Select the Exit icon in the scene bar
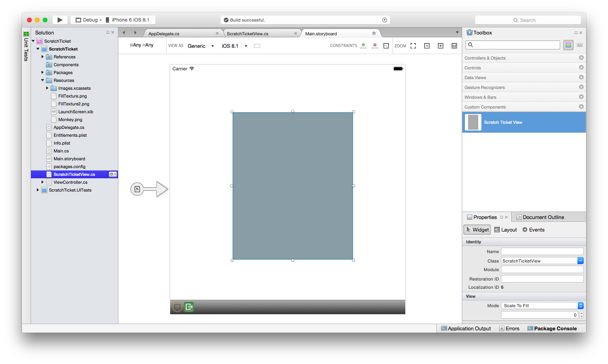Screen dimensions: 608x364 189,307
